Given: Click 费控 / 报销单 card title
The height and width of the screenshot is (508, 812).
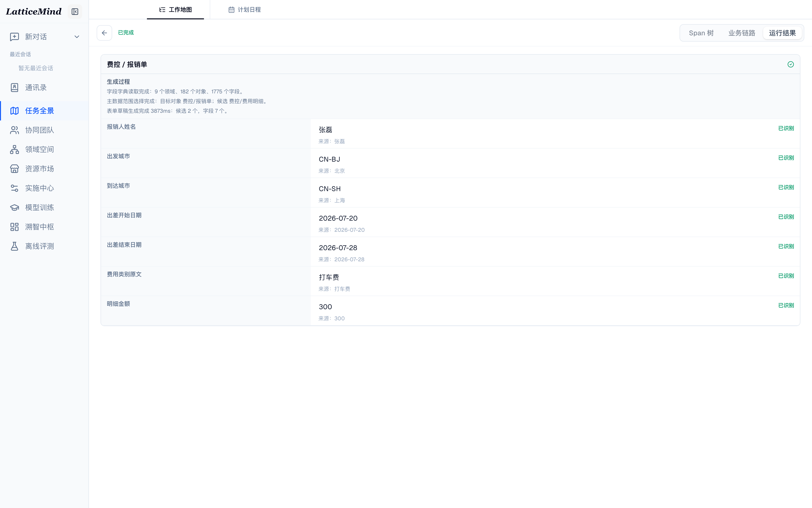Looking at the screenshot, I should tap(127, 65).
